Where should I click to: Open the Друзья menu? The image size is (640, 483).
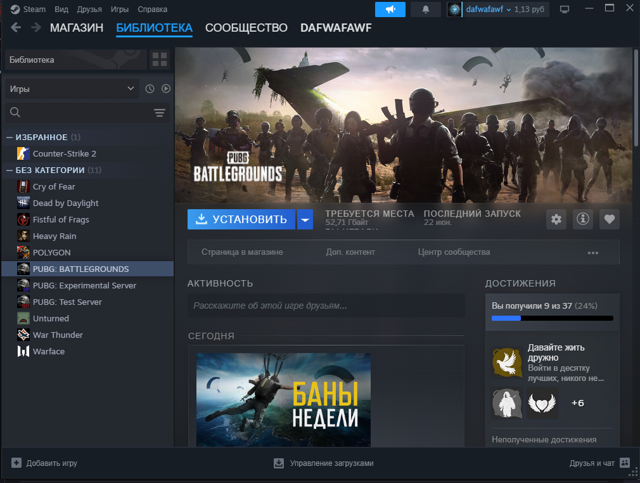click(x=89, y=9)
